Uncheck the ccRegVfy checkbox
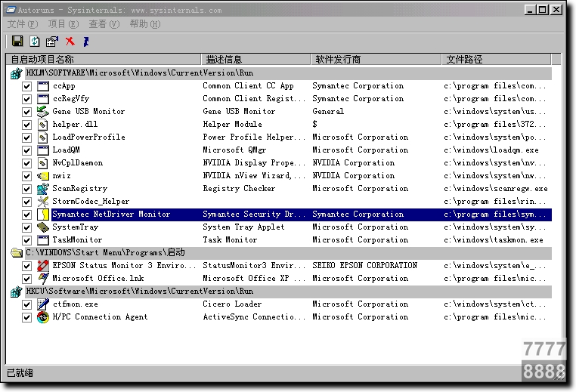The height and width of the screenshot is (392, 576). 26,99
